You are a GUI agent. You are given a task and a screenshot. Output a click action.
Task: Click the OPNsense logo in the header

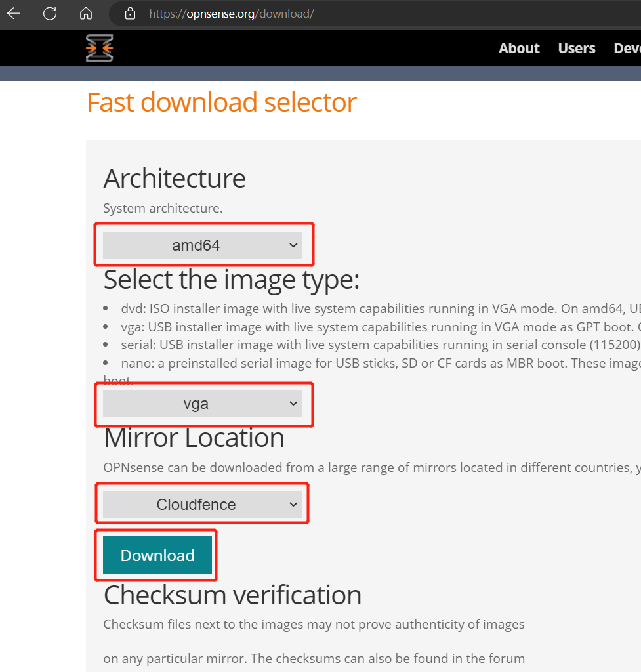click(x=99, y=48)
